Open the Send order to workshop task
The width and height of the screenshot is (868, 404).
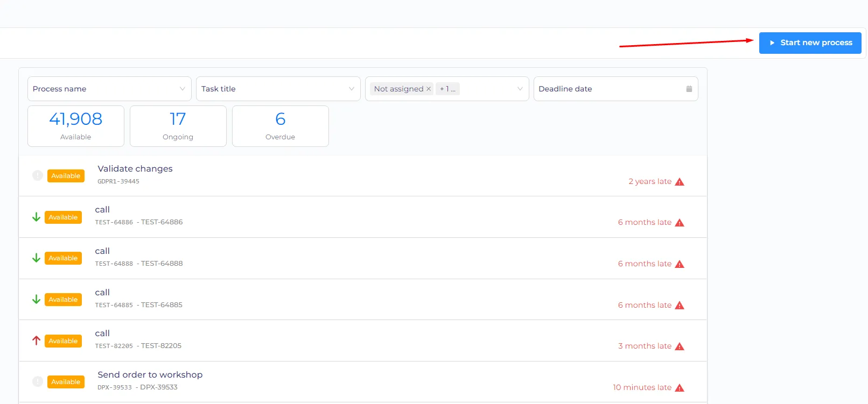coord(362,382)
